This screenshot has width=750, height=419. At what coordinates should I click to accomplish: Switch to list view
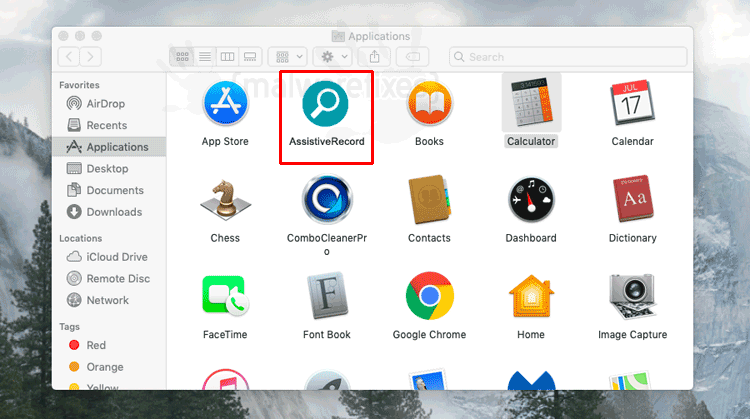pyautogui.click(x=205, y=57)
